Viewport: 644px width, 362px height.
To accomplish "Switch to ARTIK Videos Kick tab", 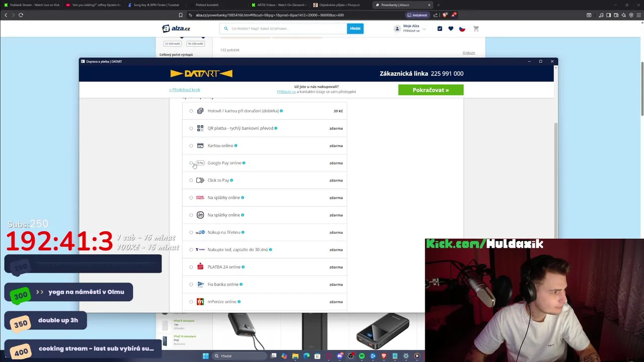I will pos(279,5).
